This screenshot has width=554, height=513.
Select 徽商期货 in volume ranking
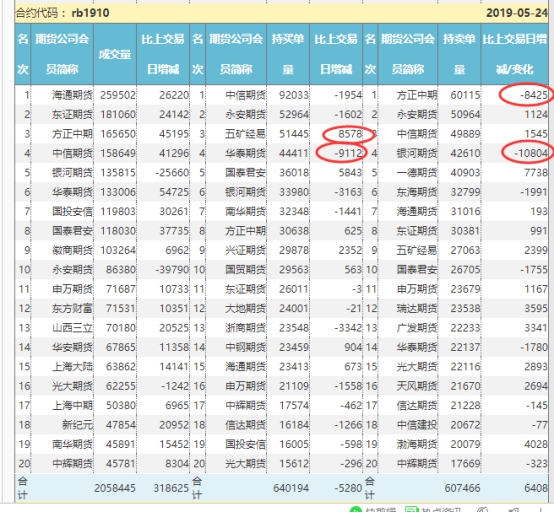(x=72, y=250)
